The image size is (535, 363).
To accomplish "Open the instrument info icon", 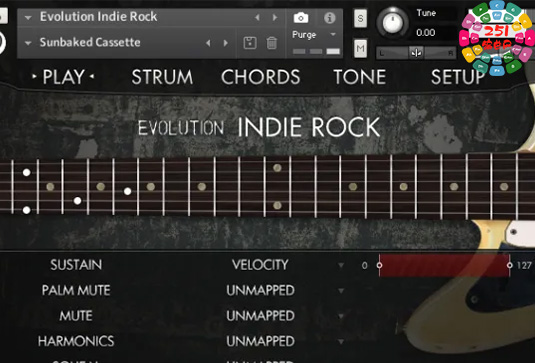I will tap(330, 18).
